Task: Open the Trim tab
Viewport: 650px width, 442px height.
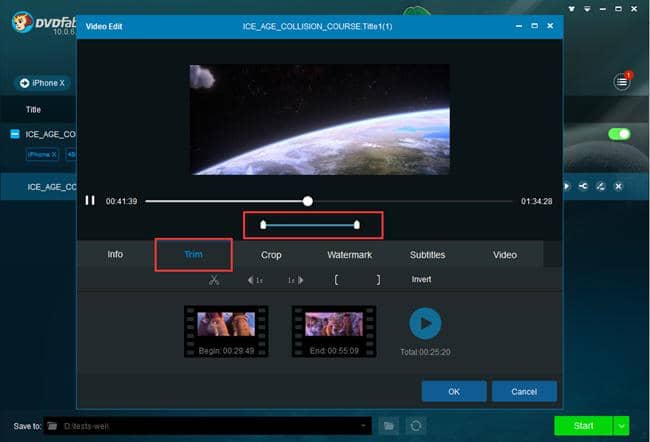Action: click(193, 254)
